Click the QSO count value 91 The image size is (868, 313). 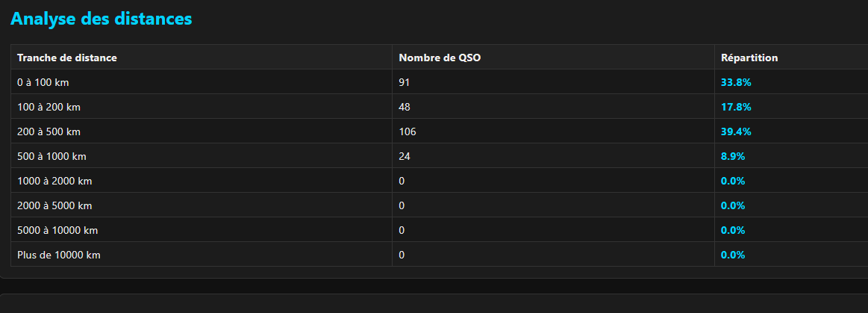(405, 82)
